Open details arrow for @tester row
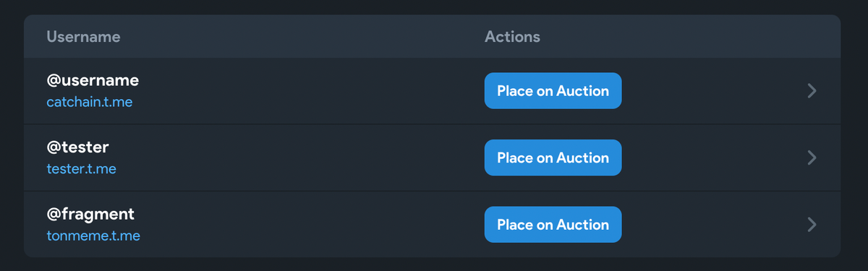Image resolution: width=868 pixels, height=271 pixels. click(812, 158)
